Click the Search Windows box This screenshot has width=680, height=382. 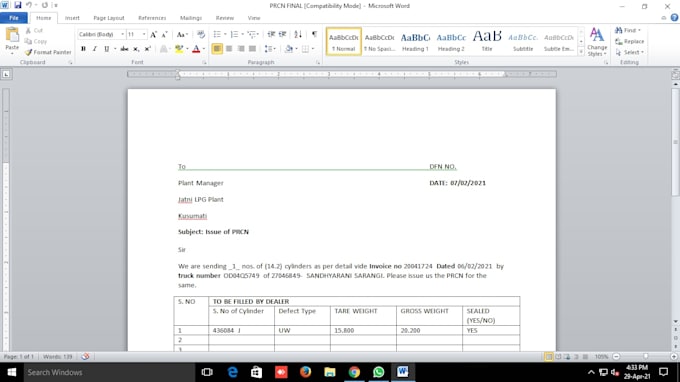pos(109,372)
